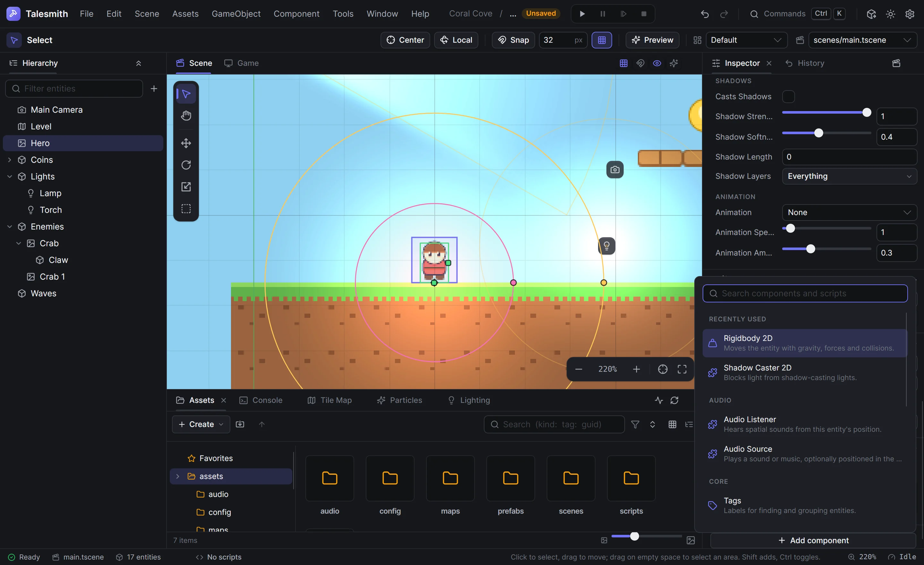Open the scenes/main.tscene dropdown
Screen dimensions: 924x565
[x=862, y=40]
